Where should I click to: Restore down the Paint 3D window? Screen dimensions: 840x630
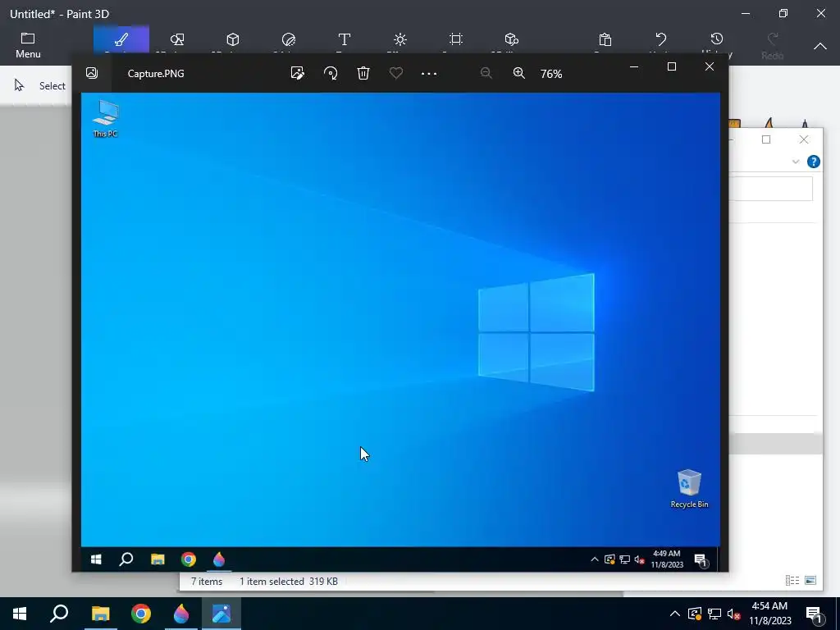coord(783,13)
